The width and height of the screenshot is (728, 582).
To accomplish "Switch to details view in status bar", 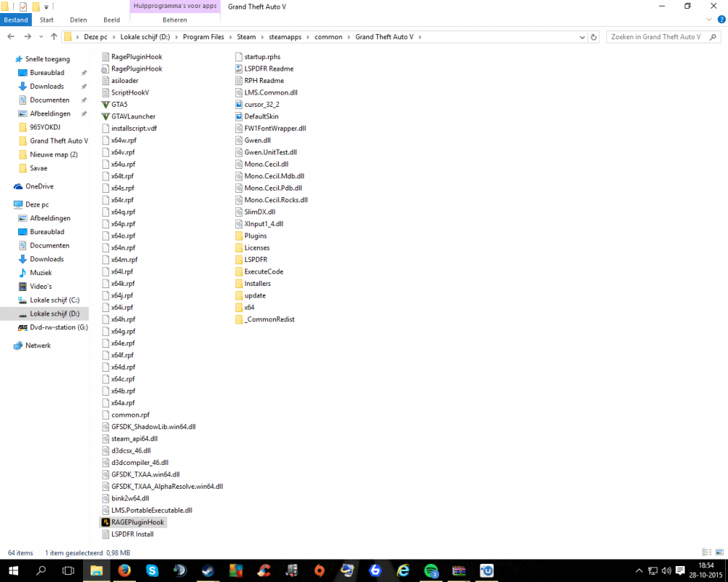I will 707,552.
